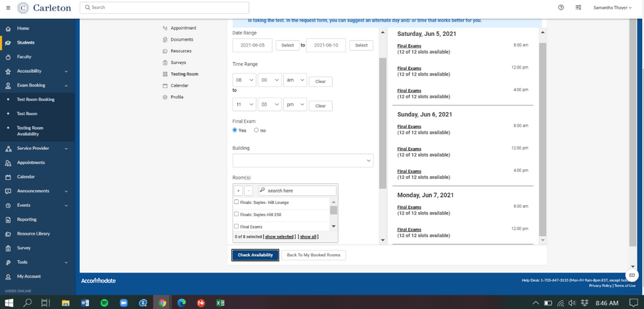Open the start hour 08 dropdown

coord(245,80)
